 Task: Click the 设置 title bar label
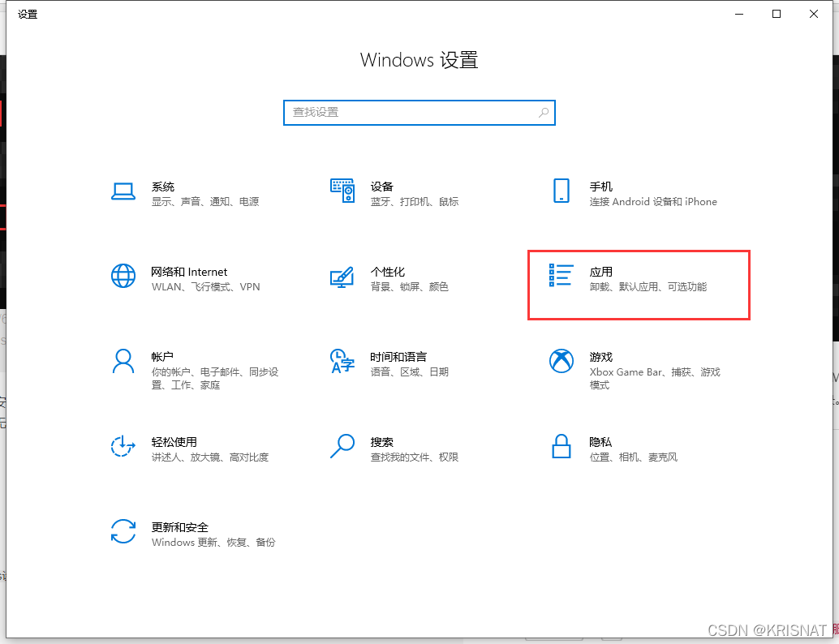[27, 14]
